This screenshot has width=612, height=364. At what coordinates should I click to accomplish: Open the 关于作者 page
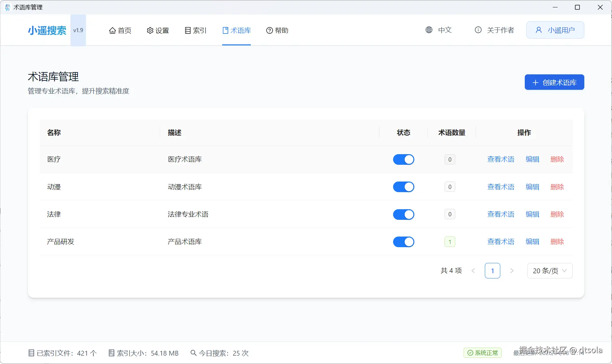[x=494, y=30]
